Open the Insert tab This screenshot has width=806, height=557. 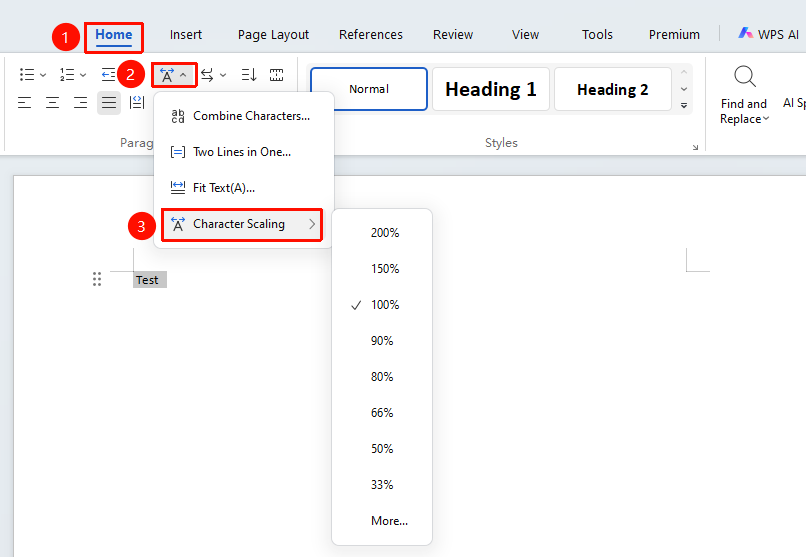point(186,34)
